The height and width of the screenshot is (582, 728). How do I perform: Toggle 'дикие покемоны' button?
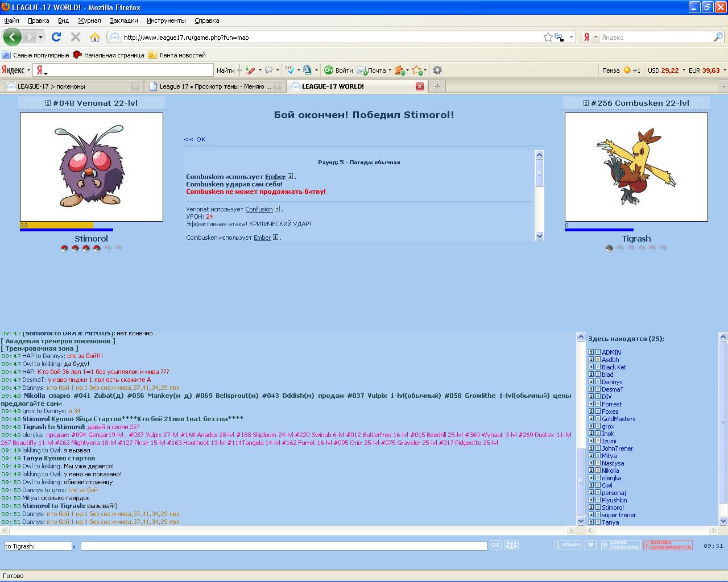pyautogui.click(x=621, y=545)
